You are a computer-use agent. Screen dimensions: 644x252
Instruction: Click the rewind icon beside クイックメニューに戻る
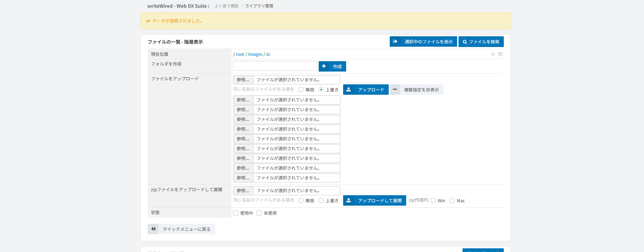(153, 229)
